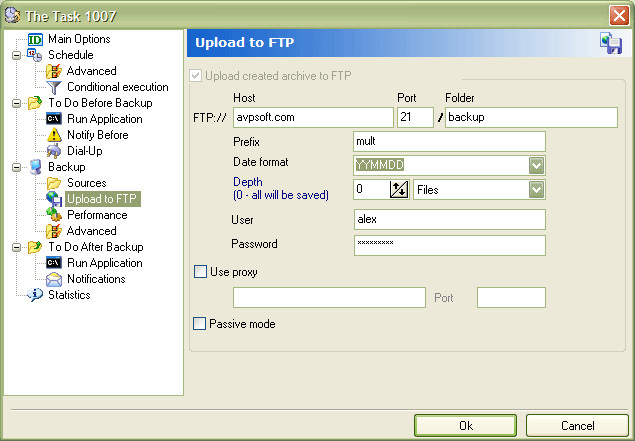Click the task window title bar icon
Image resolution: width=635 pixels, height=441 pixels.
[x=12, y=15]
